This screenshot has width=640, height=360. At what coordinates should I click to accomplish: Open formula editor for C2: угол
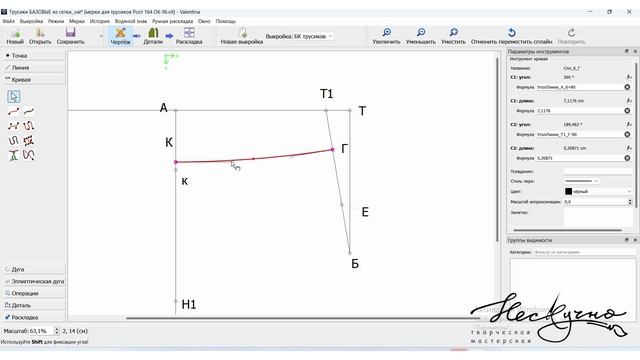[x=629, y=124]
